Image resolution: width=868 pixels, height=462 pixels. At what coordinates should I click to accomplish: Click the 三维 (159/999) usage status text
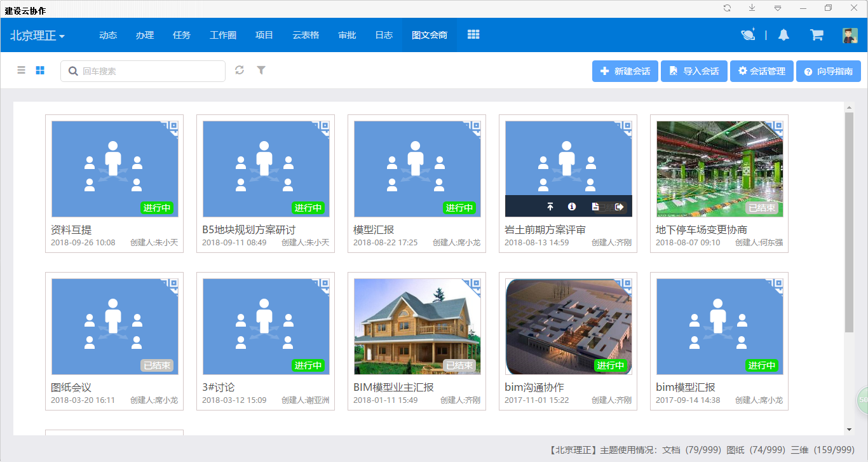822,450
